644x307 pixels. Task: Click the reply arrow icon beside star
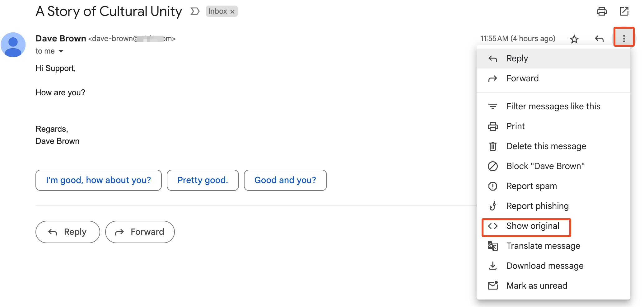coord(599,39)
